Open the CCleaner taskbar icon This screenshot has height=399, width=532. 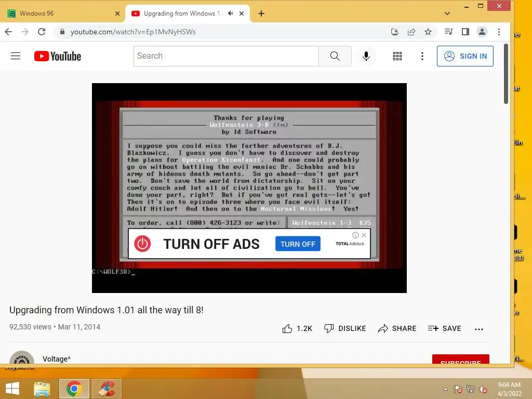(107, 389)
